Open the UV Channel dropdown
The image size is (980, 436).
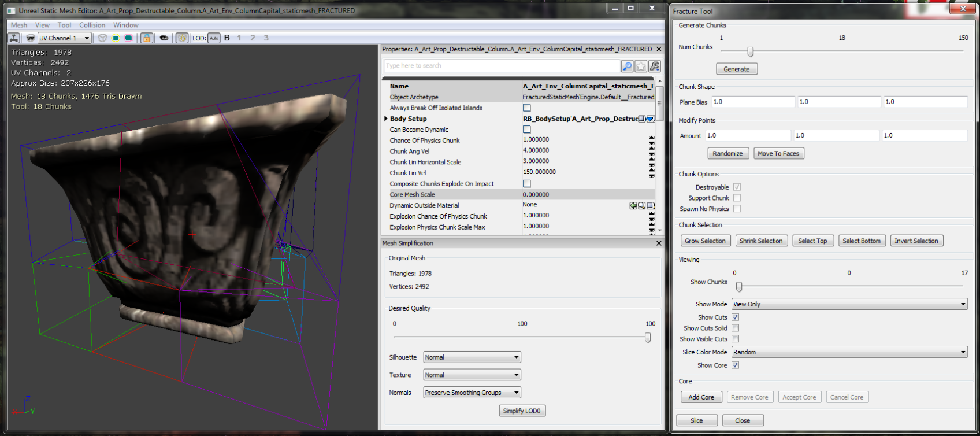click(65, 38)
